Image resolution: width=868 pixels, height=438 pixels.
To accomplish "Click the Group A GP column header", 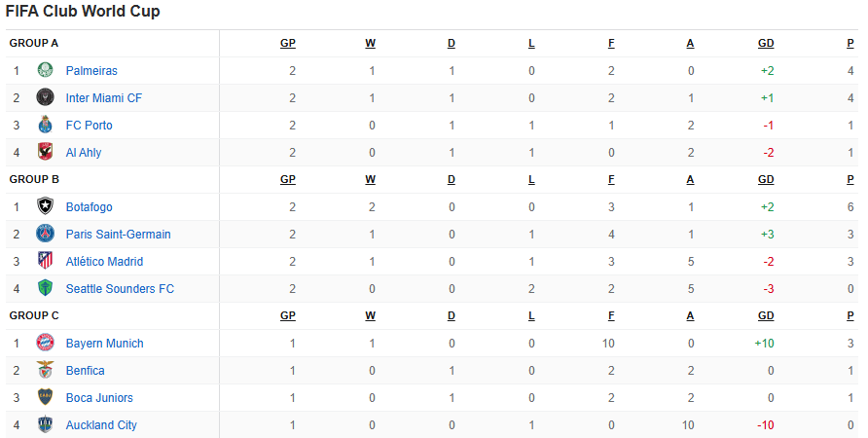I will pos(288,43).
